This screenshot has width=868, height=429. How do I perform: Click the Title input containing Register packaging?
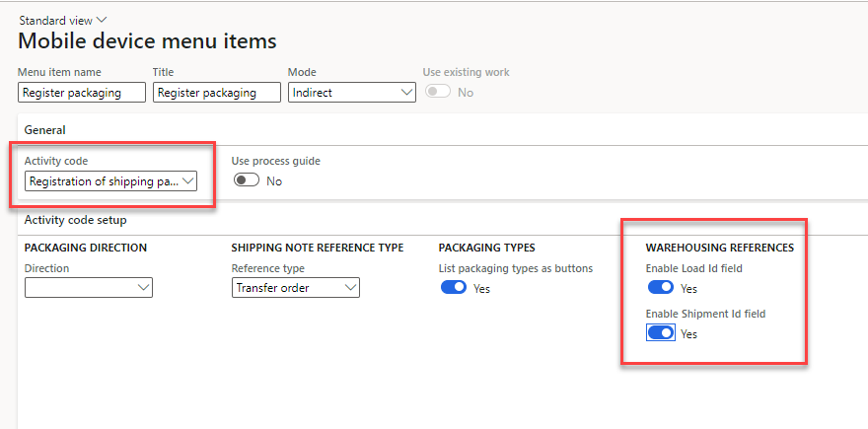pos(204,93)
